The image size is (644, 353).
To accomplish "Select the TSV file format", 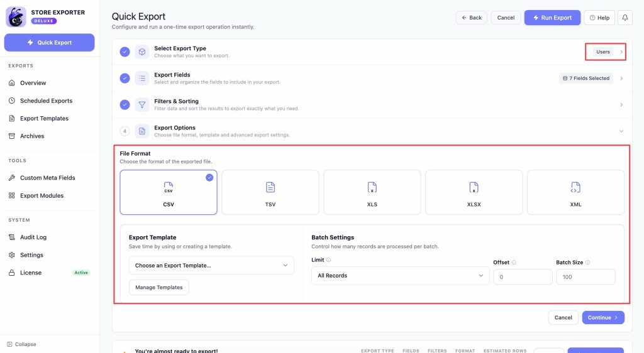I will 270,192.
